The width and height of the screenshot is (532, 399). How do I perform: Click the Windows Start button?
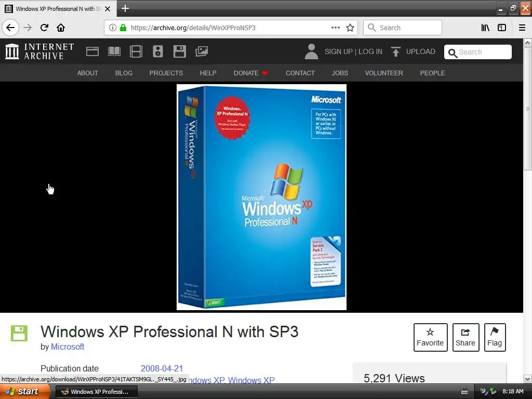tap(25, 392)
